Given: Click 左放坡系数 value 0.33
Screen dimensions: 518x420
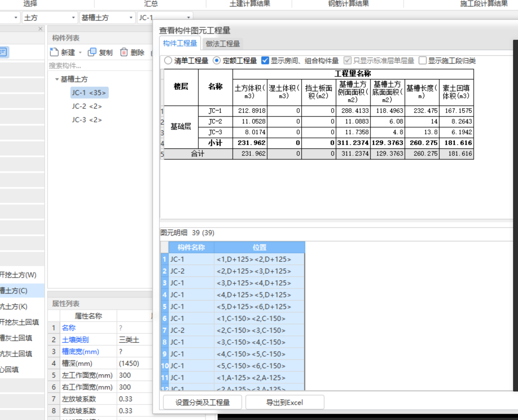Looking at the screenshot, I should [125, 399].
